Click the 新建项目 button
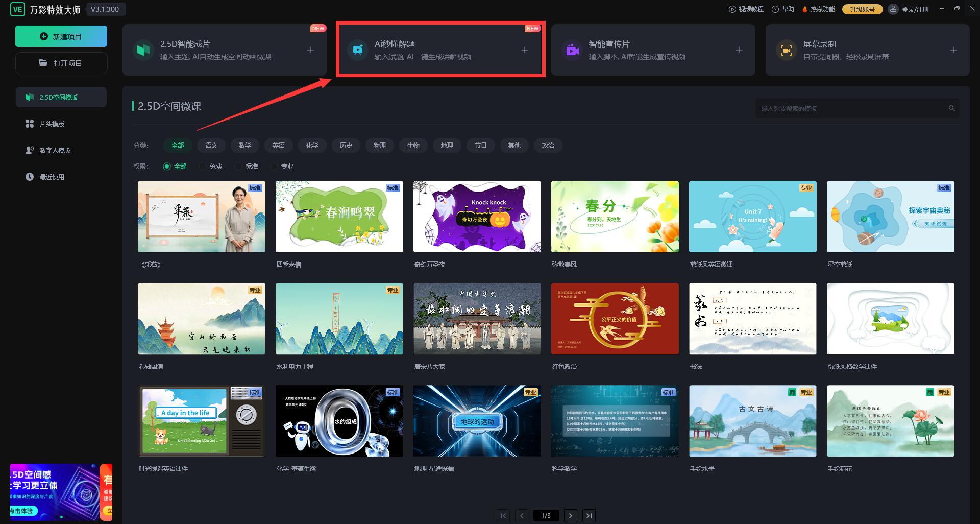Screen dimensions: 980x524 tap(61, 37)
